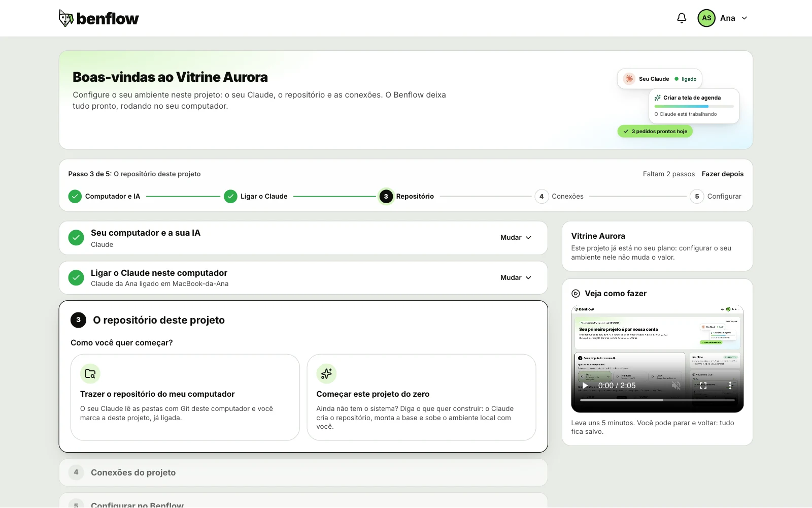Play the Veja como fazer video

coord(585,386)
